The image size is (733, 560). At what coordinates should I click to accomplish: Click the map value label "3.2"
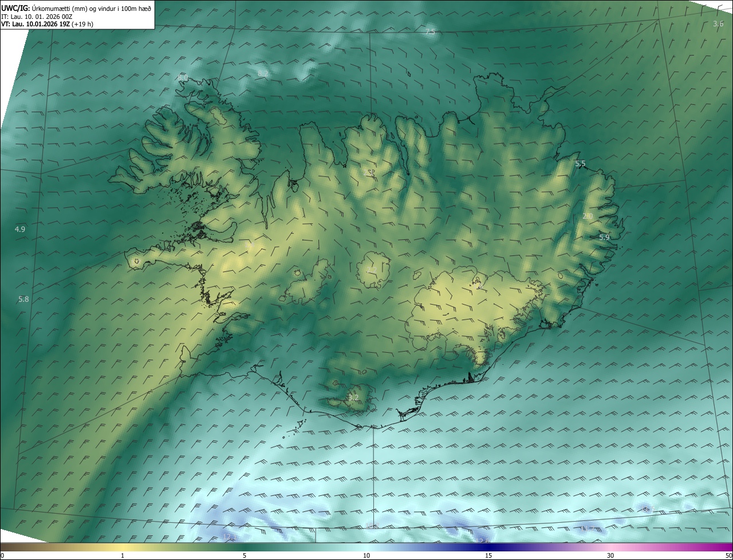click(x=353, y=397)
